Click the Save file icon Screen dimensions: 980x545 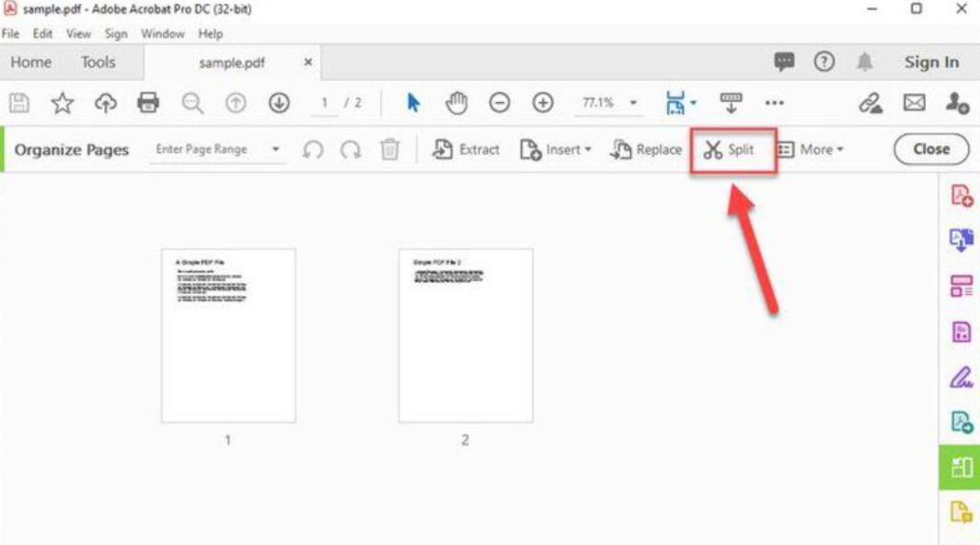point(19,102)
